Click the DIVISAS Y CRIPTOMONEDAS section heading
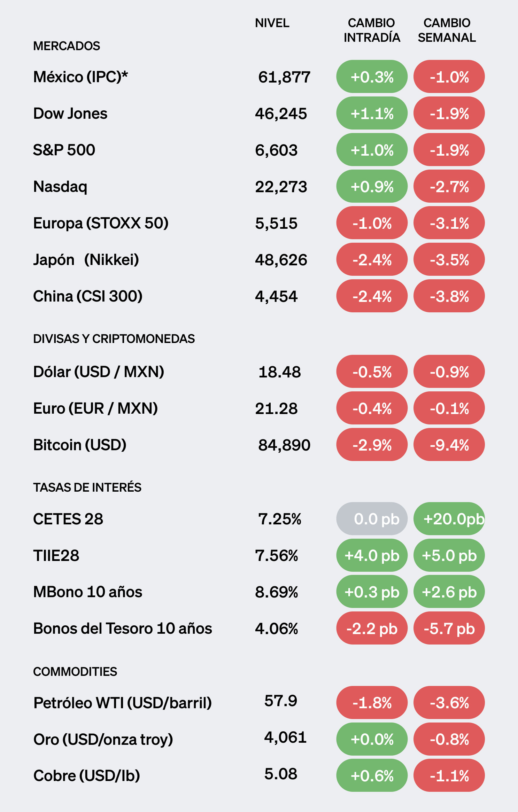Image resolution: width=518 pixels, height=812 pixels. pos(114,339)
